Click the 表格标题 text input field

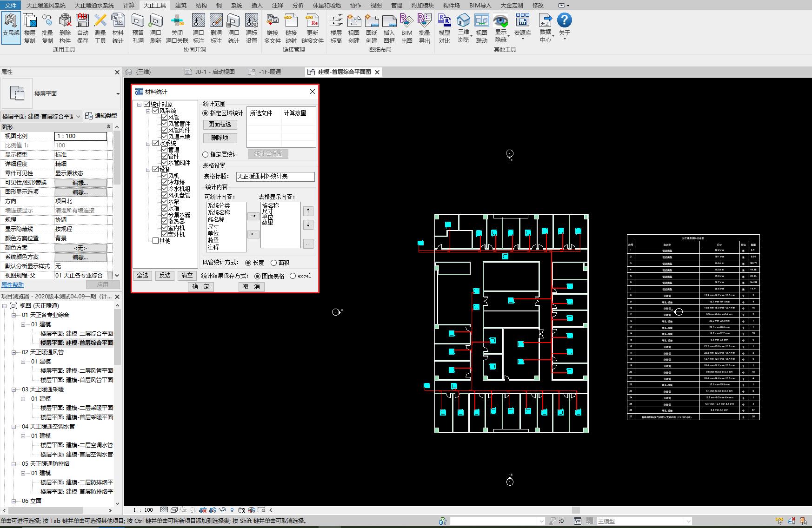(x=275, y=177)
